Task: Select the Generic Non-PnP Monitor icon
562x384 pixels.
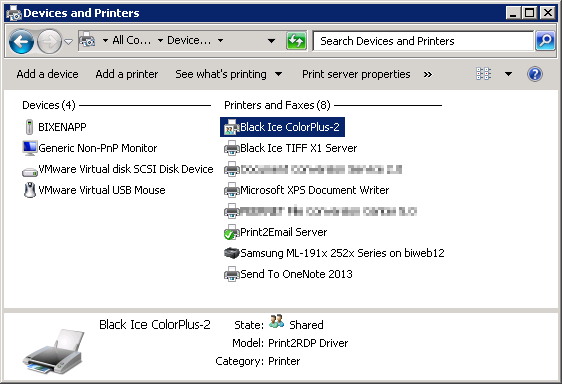Action: point(30,148)
